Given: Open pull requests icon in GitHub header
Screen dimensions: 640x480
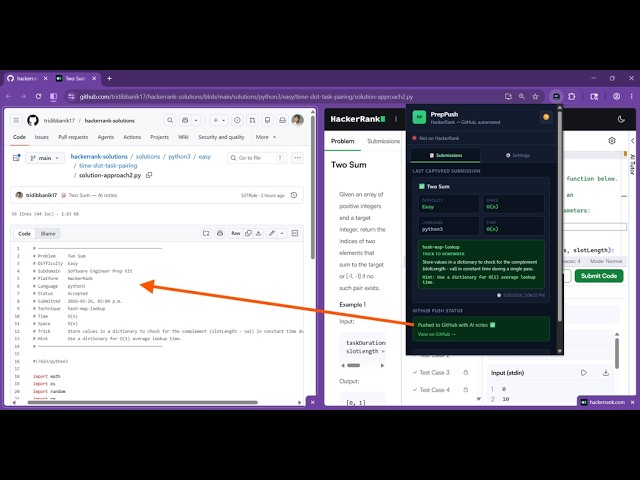Looking at the screenshot, I should pos(252,120).
